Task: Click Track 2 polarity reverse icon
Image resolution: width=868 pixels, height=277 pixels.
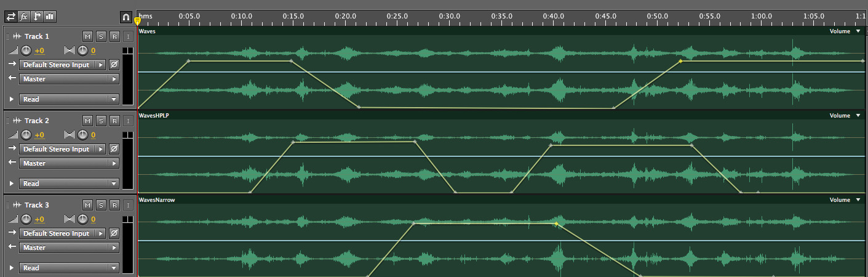Action: [114, 149]
